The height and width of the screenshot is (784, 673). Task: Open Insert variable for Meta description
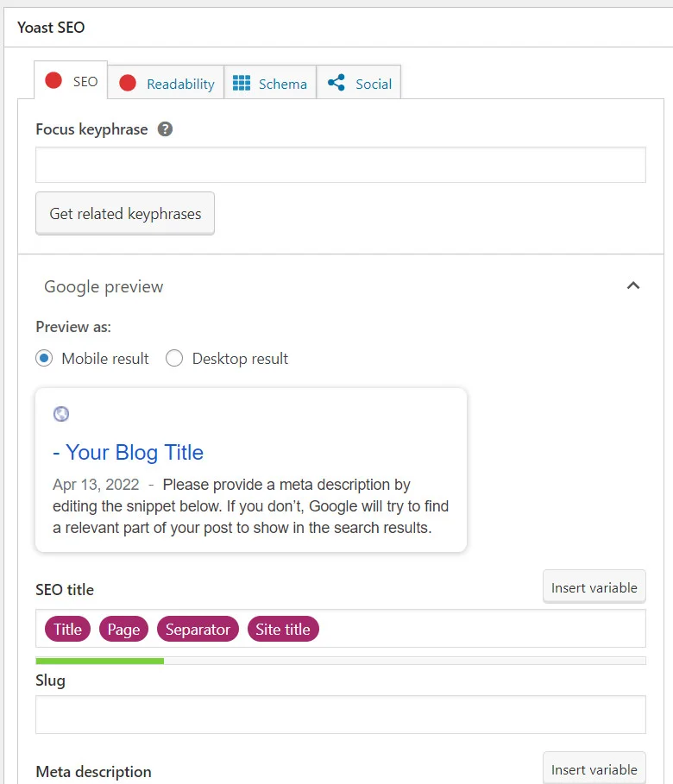tap(594, 768)
